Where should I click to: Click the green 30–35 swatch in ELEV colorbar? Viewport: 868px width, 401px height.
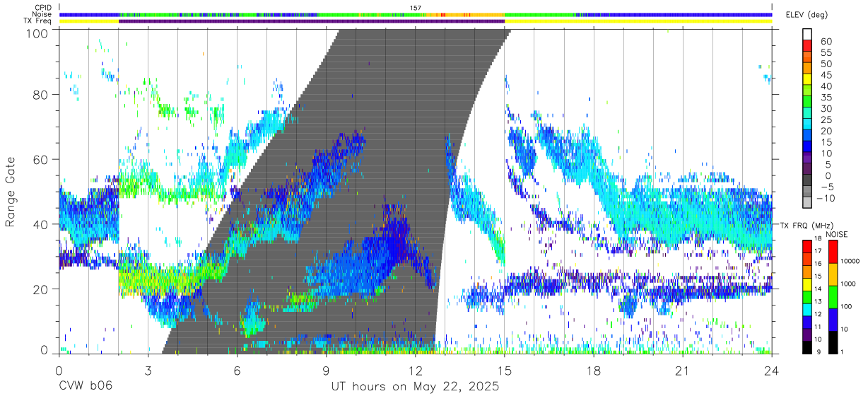(x=807, y=103)
